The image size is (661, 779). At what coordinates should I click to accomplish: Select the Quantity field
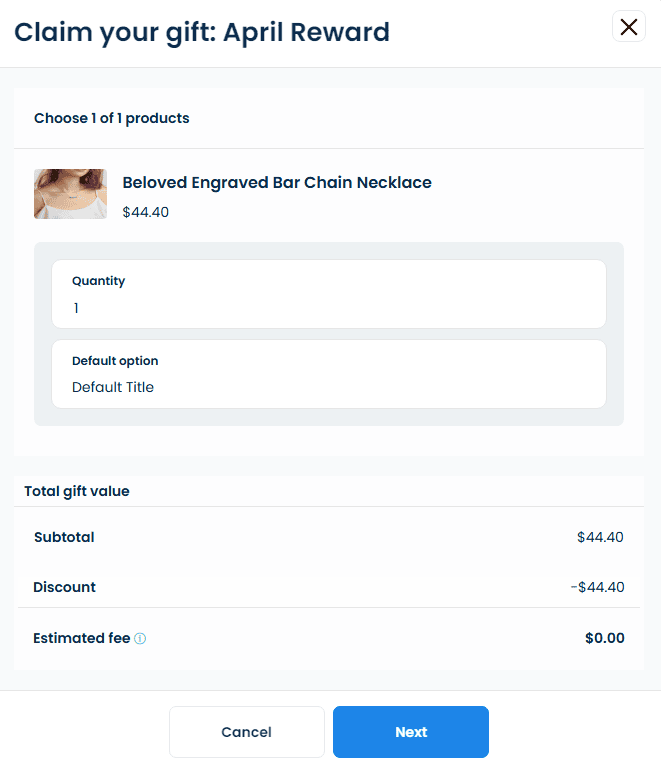[x=329, y=294]
